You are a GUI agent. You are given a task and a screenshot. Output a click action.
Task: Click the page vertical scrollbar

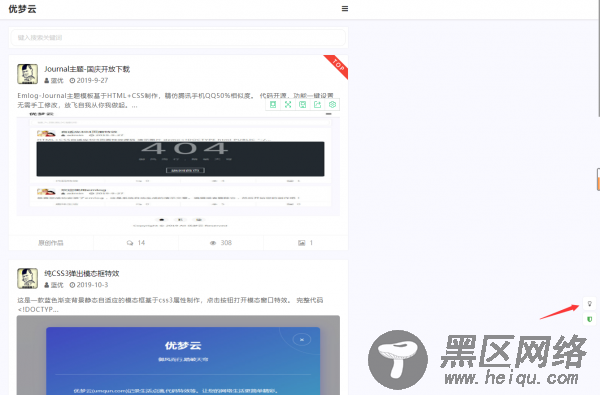[x=598, y=57]
